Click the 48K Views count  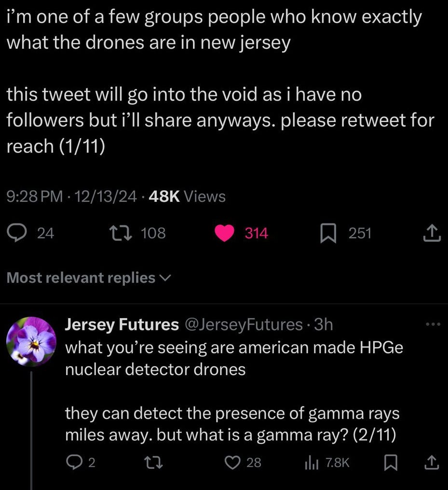click(x=188, y=196)
